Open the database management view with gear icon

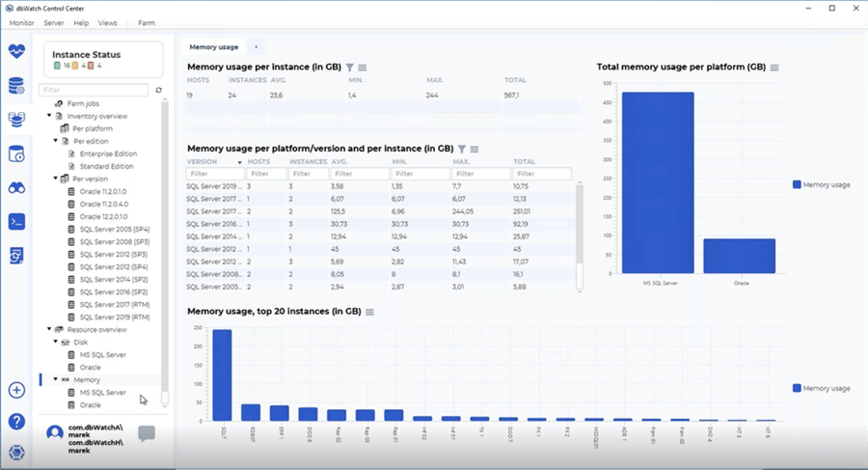click(x=16, y=86)
